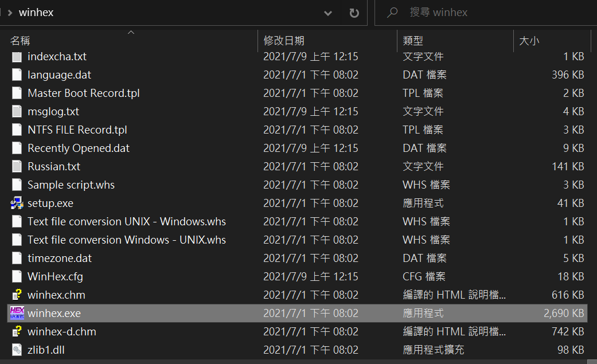Click the 98 KB size of zlib1.dll
The width and height of the screenshot is (597, 364).
[571, 350]
